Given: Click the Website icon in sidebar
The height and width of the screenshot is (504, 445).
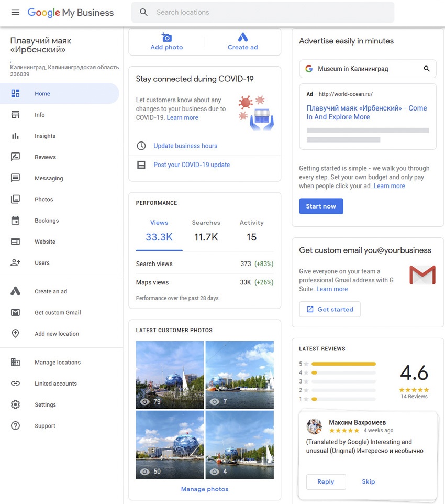Looking at the screenshot, I should pyautogui.click(x=15, y=242).
